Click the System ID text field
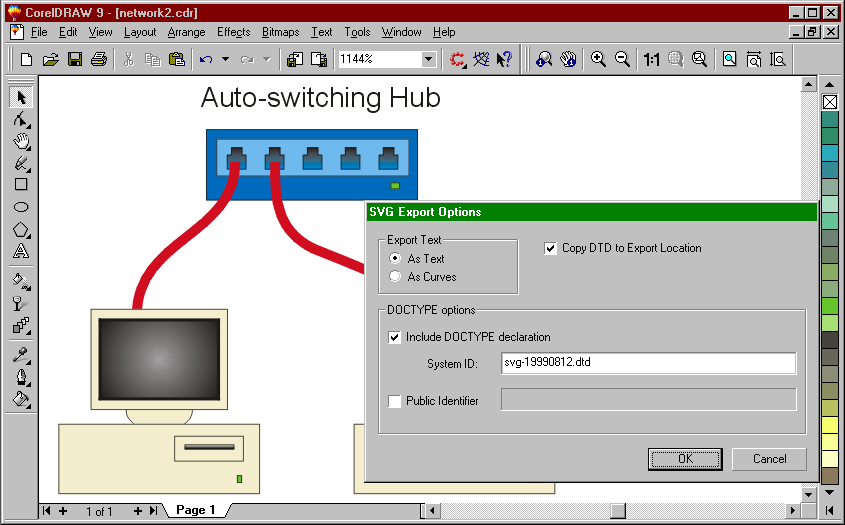 (x=648, y=363)
